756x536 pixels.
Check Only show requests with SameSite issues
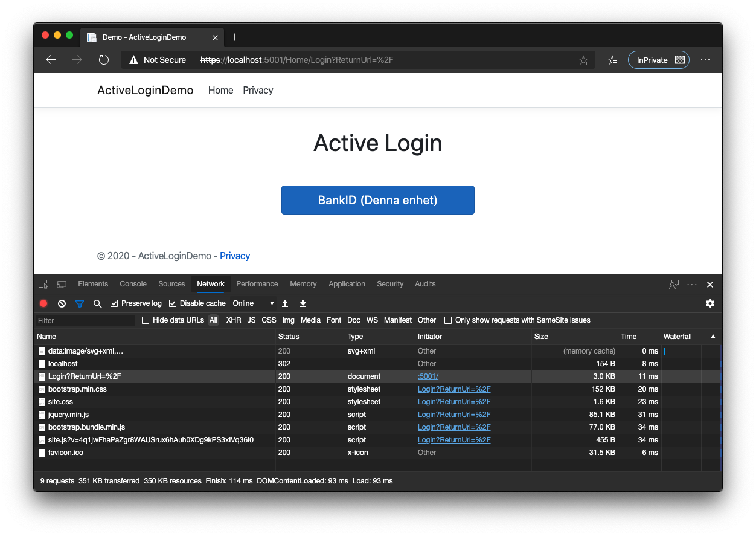448,320
